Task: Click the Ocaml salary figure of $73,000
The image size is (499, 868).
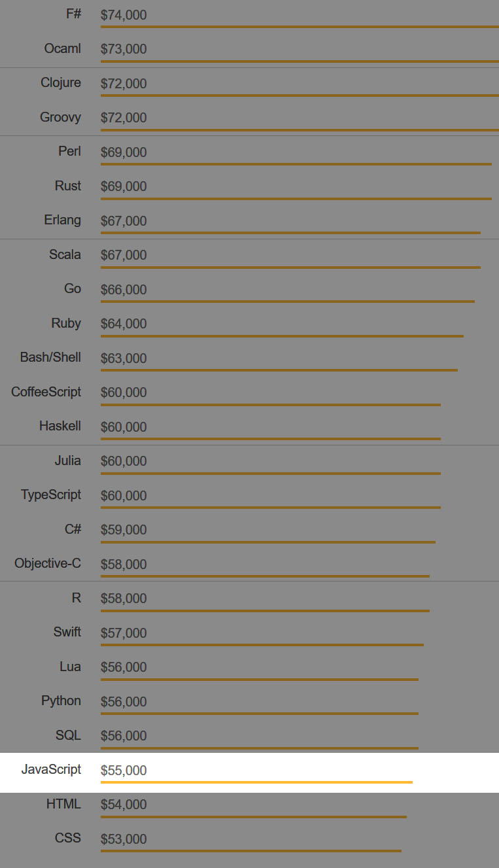Action: [x=124, y=49]
